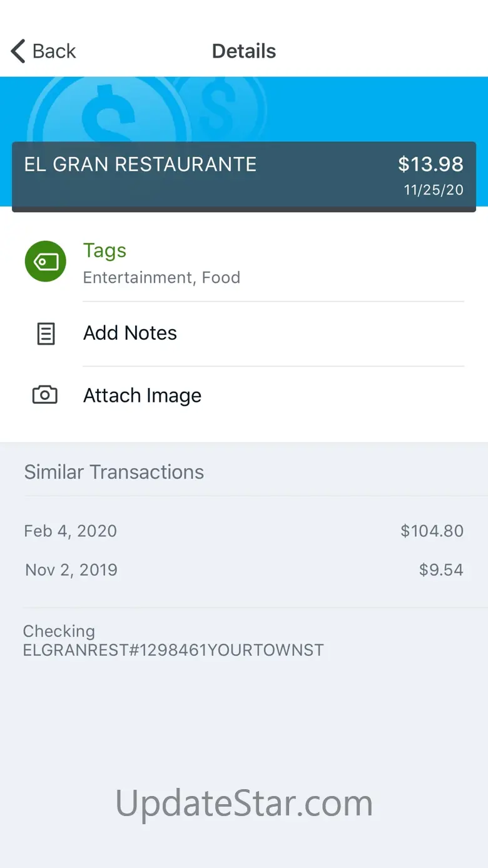Screen dimensions: 488x868
Task: Tap the back chevron arrow
Action: point(18,51)
